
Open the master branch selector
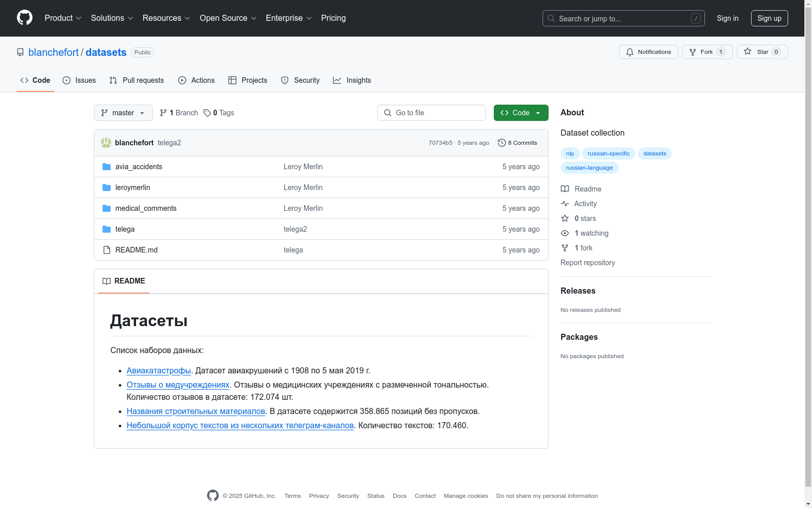point(123,113)
